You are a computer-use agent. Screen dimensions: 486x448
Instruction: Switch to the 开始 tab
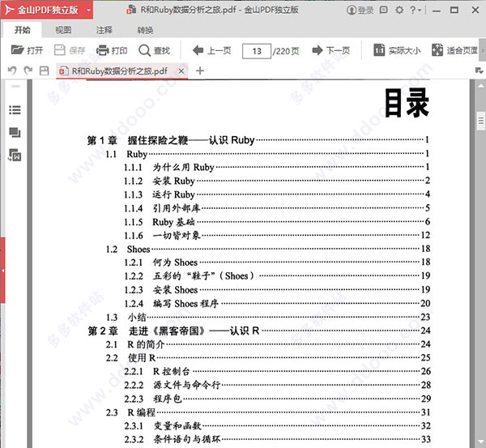[x=22, y=30]
